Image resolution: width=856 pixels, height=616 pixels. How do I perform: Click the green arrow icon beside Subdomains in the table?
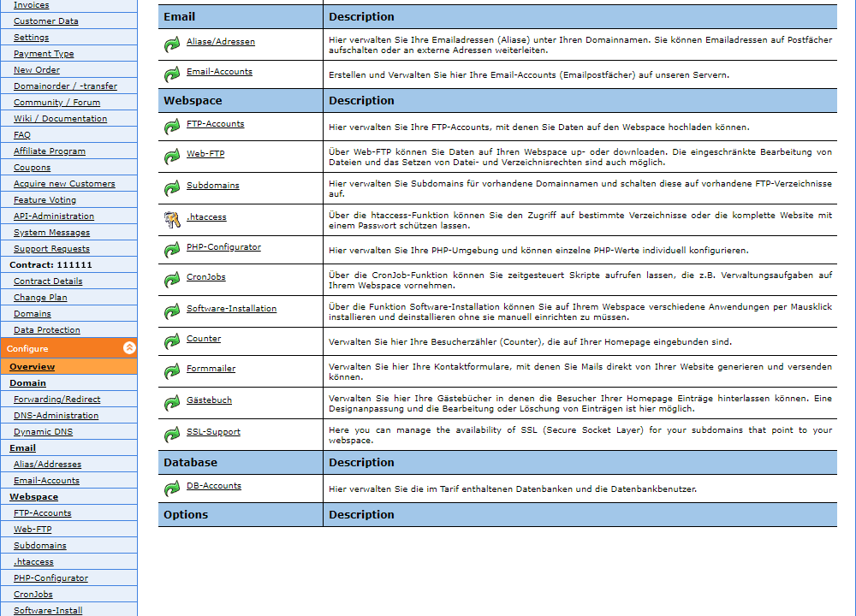(172, 188)
